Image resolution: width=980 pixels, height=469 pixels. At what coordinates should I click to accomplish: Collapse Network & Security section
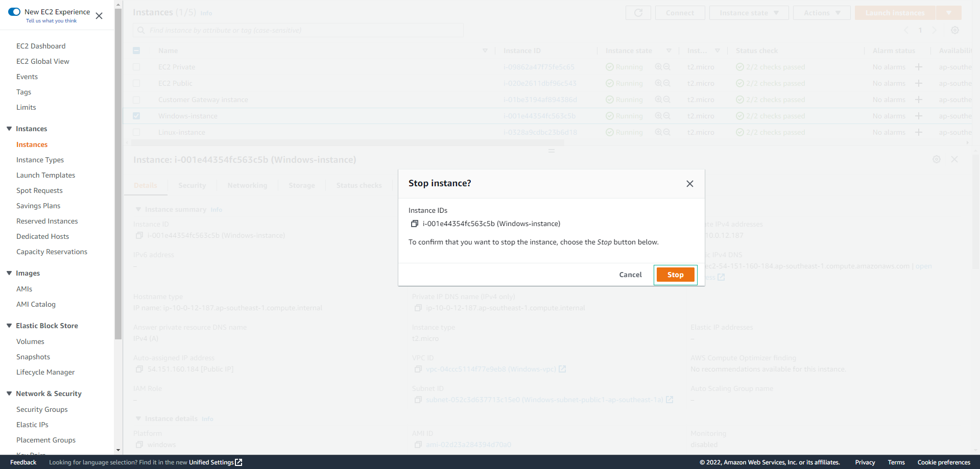coord(9,393)
